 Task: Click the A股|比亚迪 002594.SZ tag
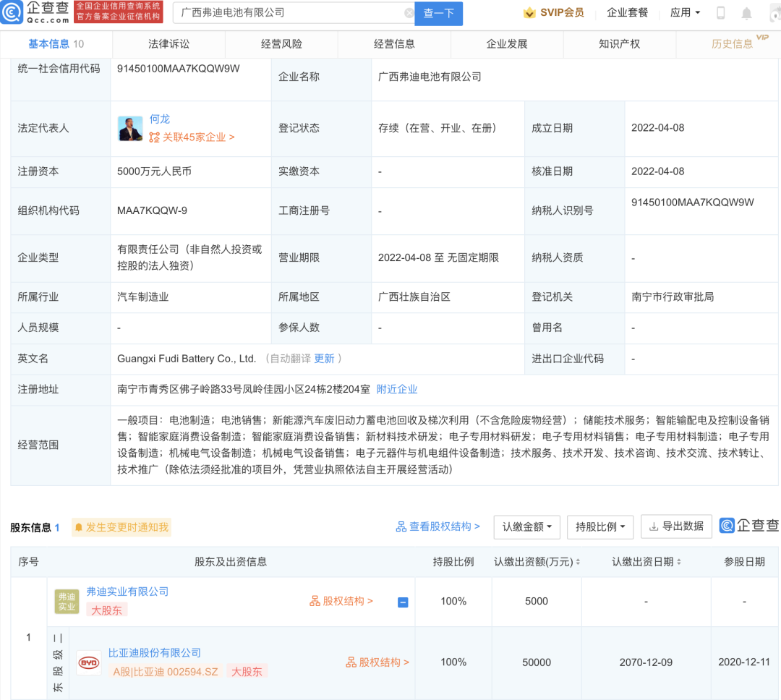pos(165,672)
